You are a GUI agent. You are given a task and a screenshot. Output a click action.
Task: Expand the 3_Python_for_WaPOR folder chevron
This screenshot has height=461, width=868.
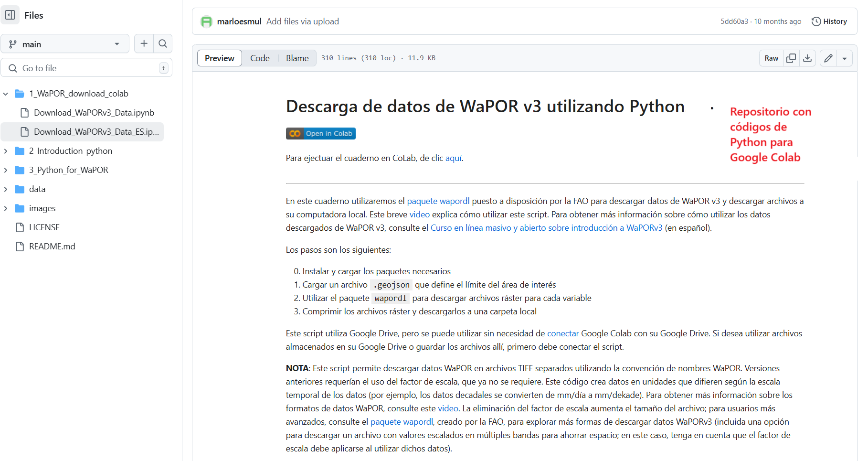(x=6, y=170)
